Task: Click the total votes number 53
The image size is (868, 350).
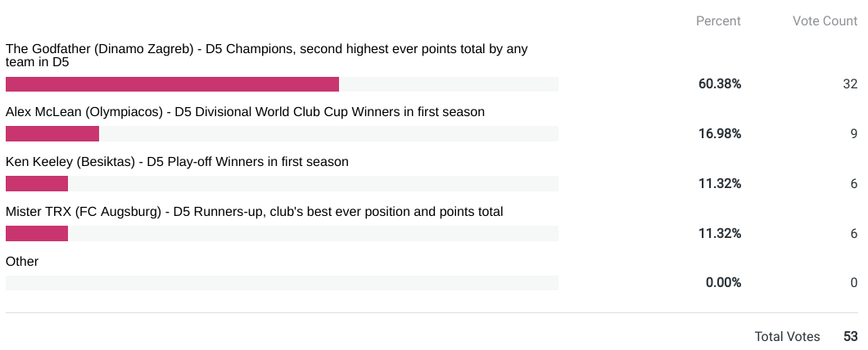Action: (850, 337)
